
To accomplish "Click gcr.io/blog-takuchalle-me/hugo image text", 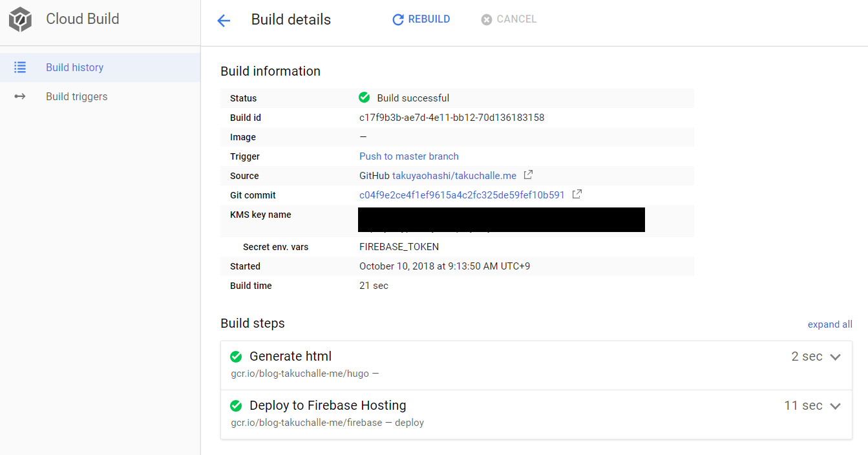I will [305, 374].
